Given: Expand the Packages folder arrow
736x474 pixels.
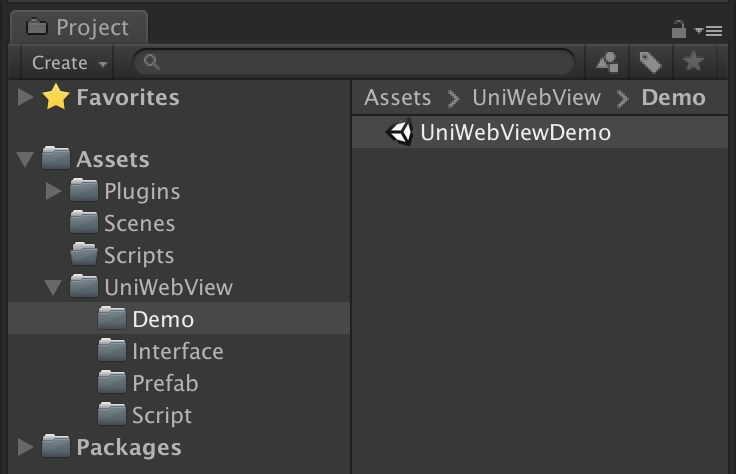Looking at the screenshot, I should [x=25, y=447].
